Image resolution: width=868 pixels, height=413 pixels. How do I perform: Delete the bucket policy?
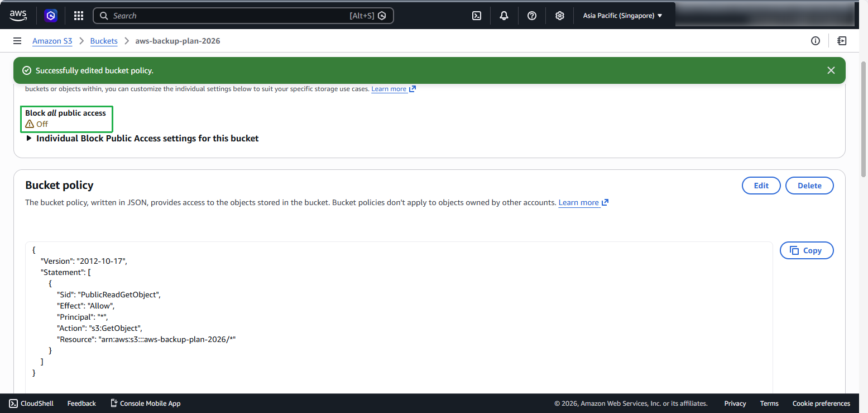809,186
